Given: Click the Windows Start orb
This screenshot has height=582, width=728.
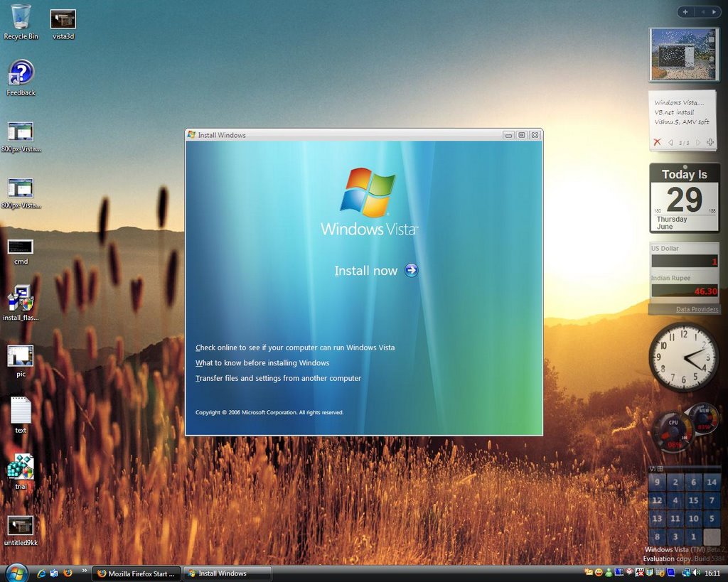Looking at the screenshot, I should point(16,573).
